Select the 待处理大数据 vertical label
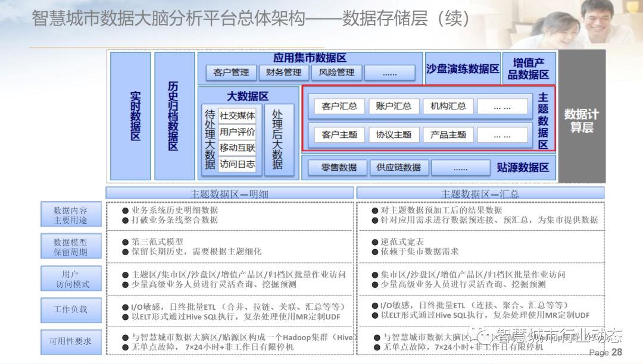This screenshot has height=364, width=643. 210,139
